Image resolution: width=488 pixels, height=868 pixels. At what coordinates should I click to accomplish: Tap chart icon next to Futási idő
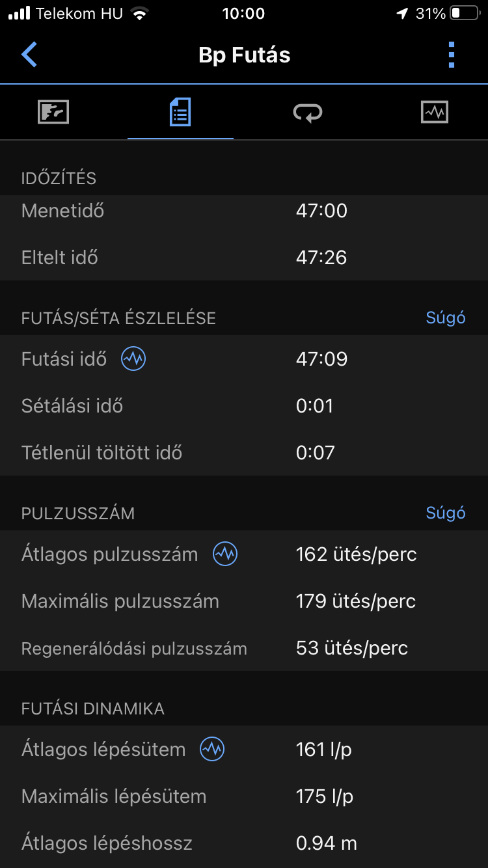click(x=133, y=359)
